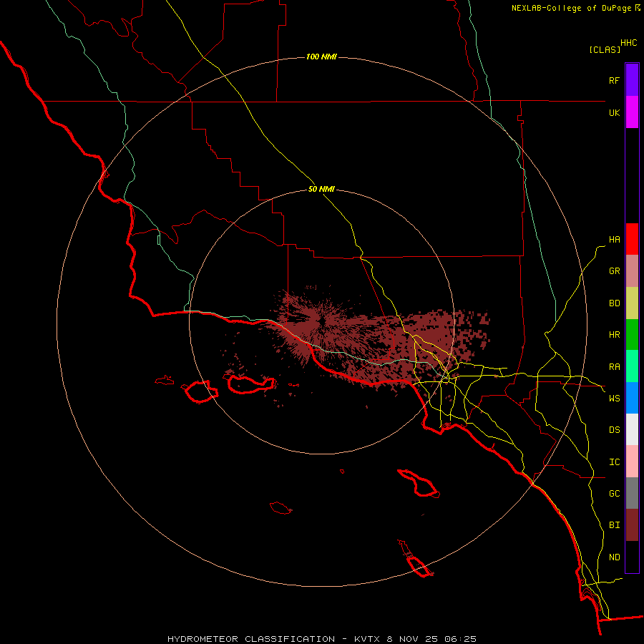644x644 pixels.
Task: Pick the HR green legend swatch
Action: 632,335
